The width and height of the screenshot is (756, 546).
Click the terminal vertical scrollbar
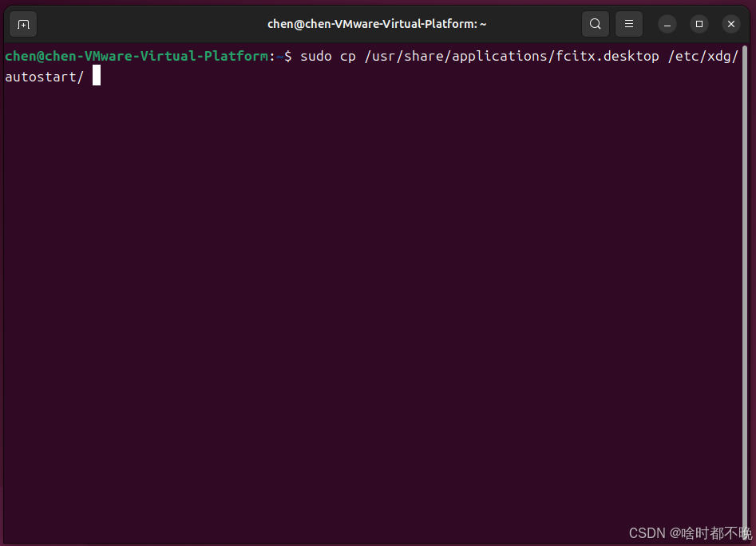[745, 289]
